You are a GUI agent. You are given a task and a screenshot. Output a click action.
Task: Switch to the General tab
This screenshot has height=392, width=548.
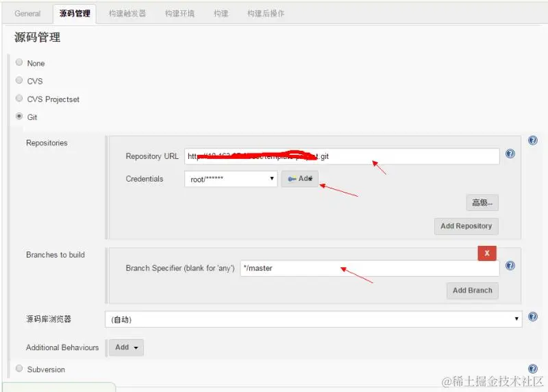[27, 14]
